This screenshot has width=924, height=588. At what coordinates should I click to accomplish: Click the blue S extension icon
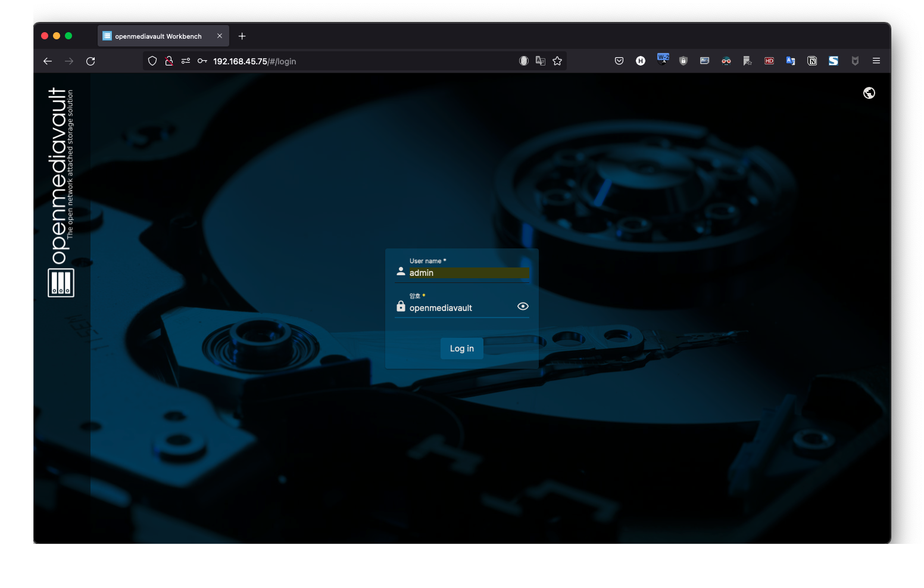pyautogui.click(x=834, y=61)
